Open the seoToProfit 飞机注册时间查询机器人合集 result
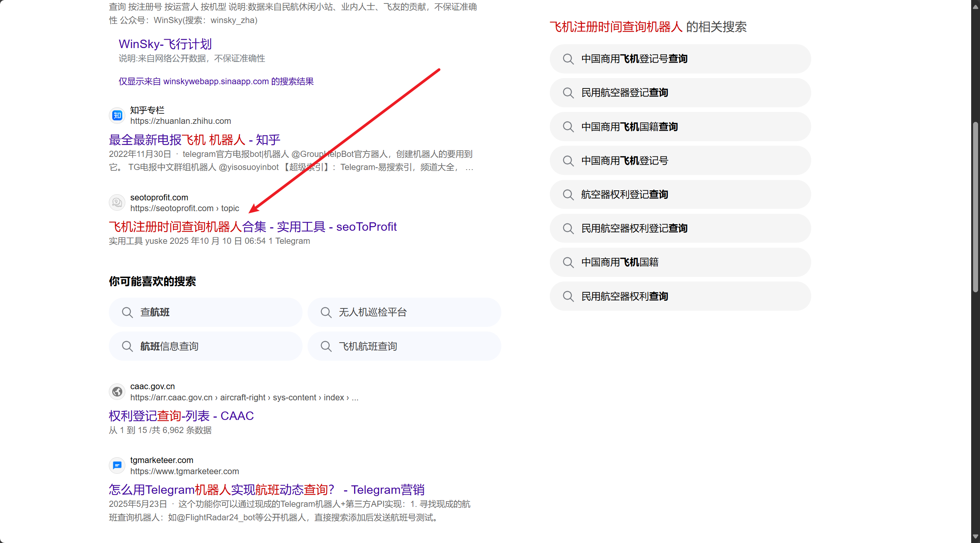 click(253, 227)
